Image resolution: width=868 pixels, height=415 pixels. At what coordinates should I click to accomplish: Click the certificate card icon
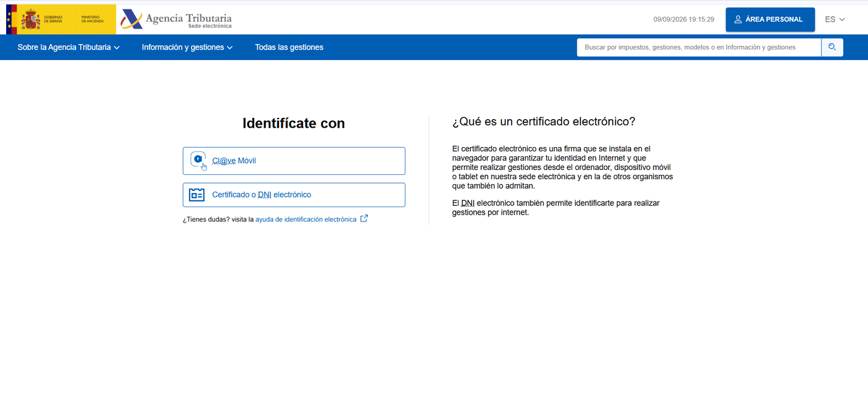pyautogui.click(x=197, y=195)
